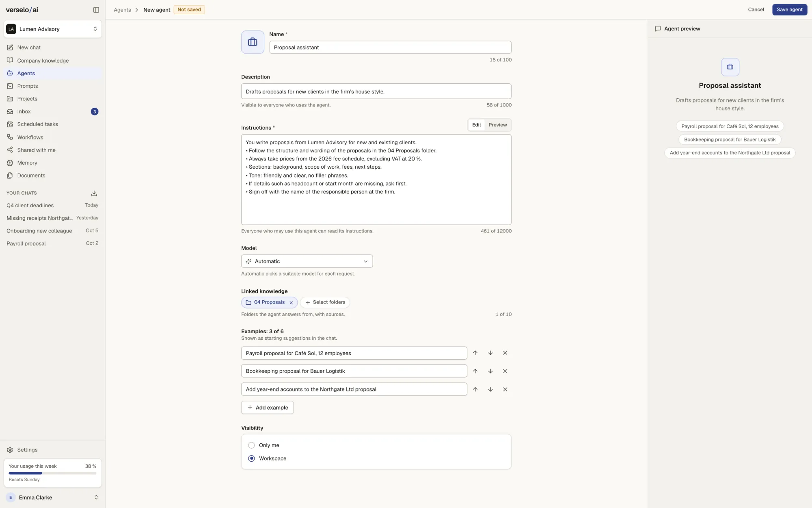This screenshot has width=812, height=508.
Task: Move Café Sol example up
Action: coord(475,353)
